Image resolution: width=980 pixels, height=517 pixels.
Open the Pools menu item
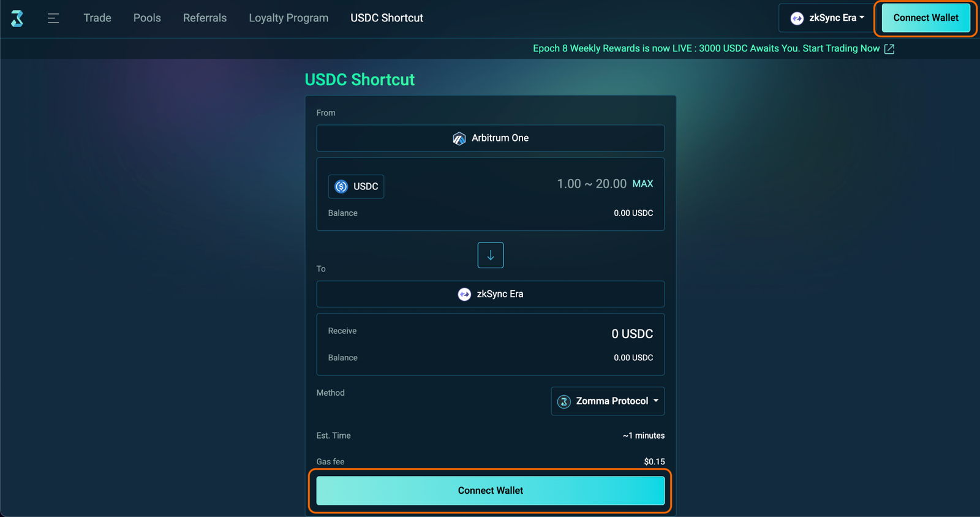point(147,18)
